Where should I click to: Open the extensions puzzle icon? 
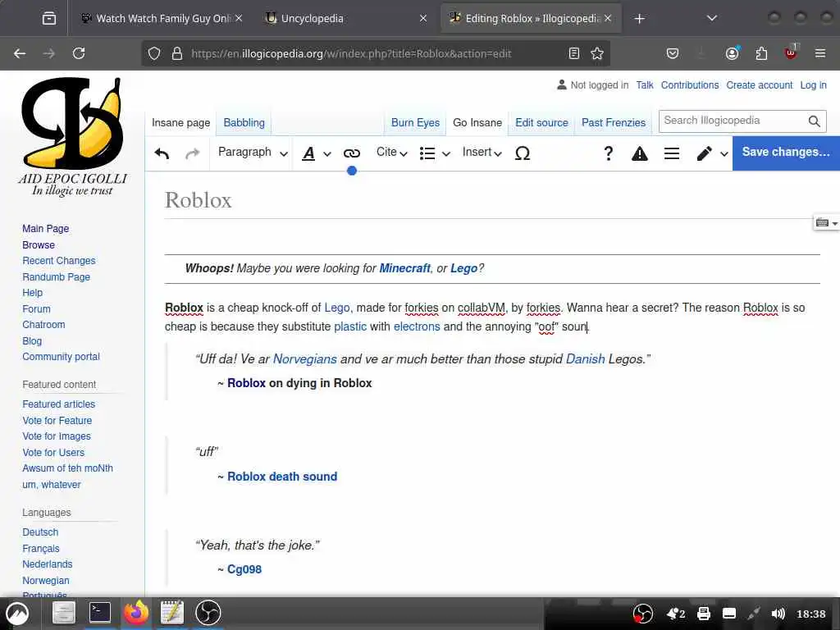[761, 53]
